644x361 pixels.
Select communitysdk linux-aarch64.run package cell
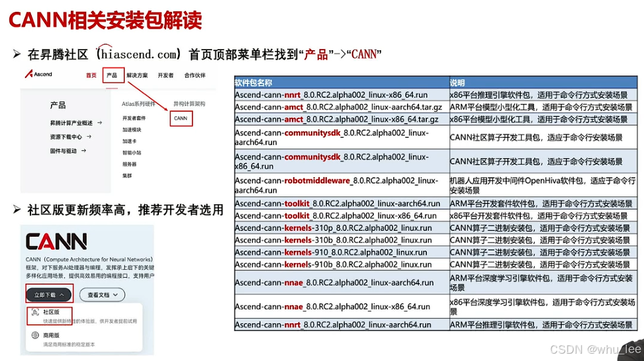342,138
